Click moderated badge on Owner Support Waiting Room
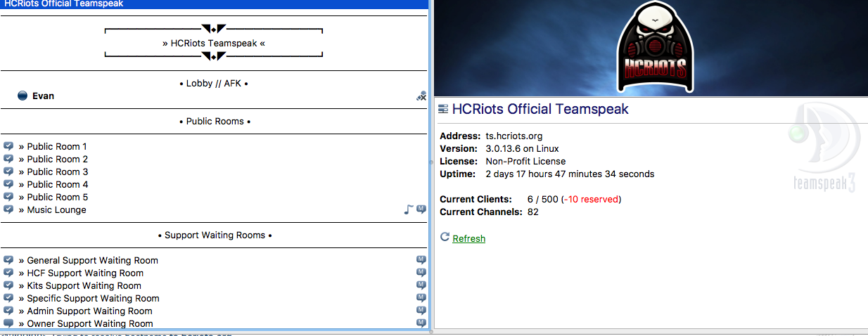This screenshot has width=868, height=336. 421,323
